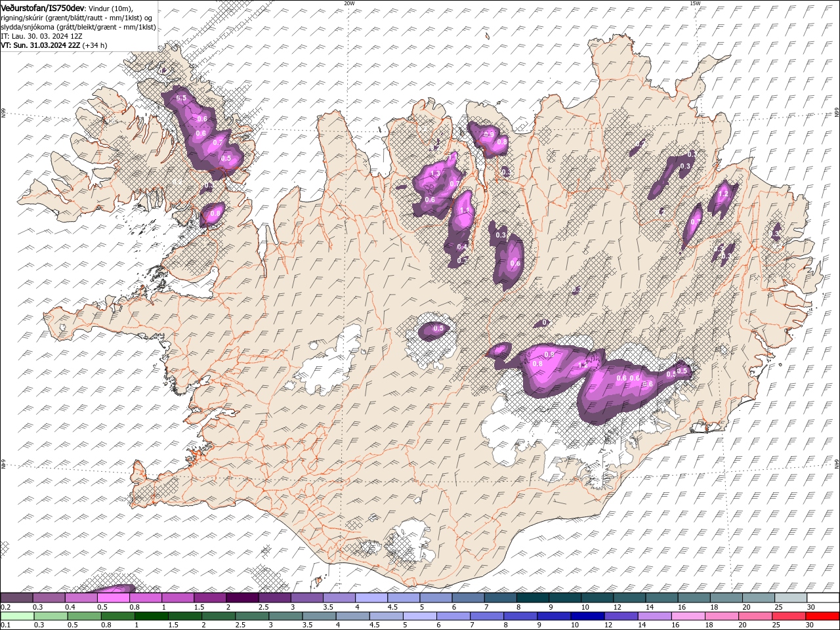Click the deep blue lower swatch labeled 10
Viewport: 840px width, 630px height.
[x=587, y=616]
